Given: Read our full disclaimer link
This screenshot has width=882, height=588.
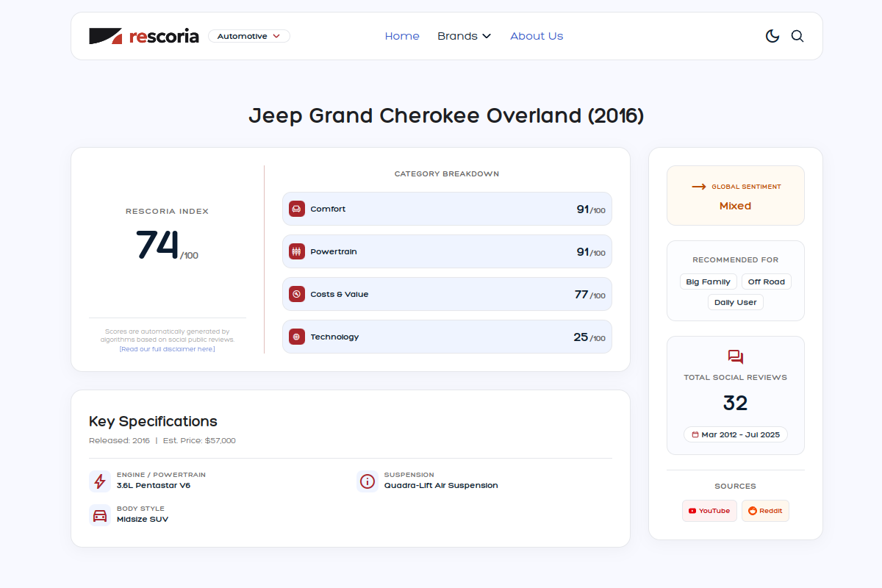Looking at the screenshot, I should pos(168,349).
